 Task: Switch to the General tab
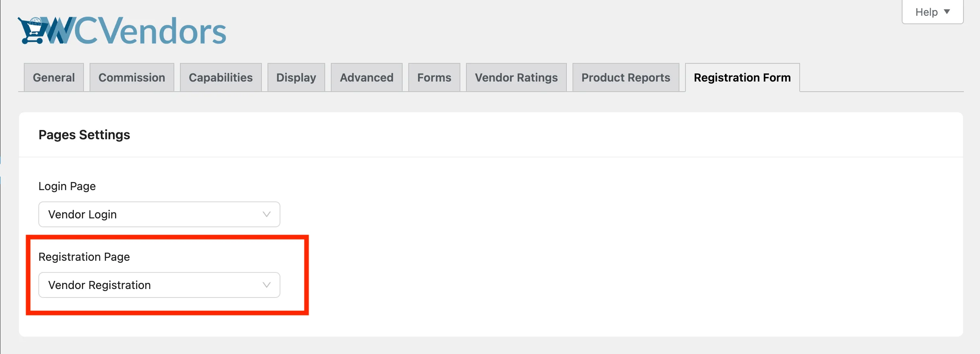pyautogui.click(x=54, y=78)
